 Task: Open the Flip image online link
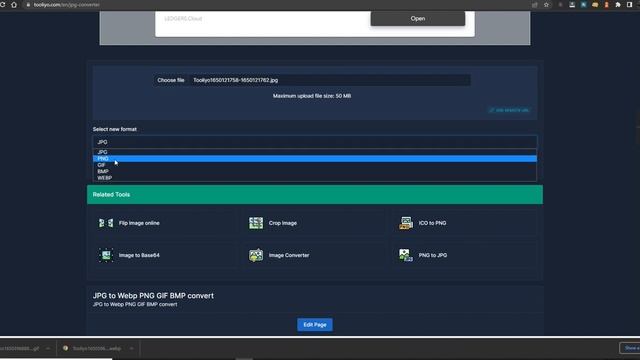(x=139, y=223)
